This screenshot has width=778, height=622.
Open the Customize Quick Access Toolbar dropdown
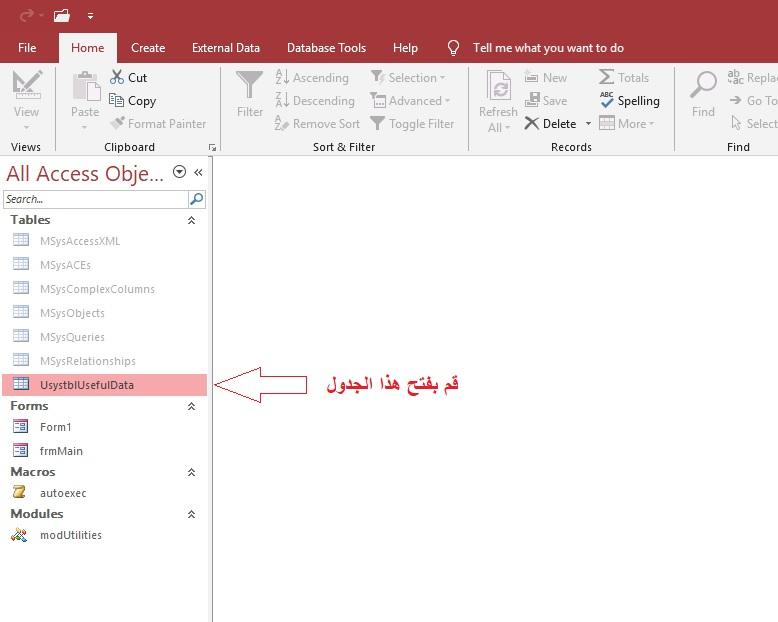(90, 16)
